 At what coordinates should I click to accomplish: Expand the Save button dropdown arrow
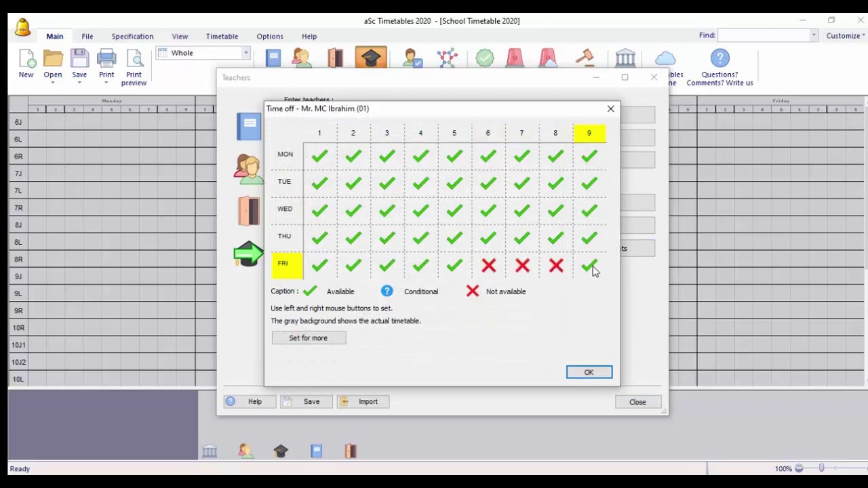79,83
